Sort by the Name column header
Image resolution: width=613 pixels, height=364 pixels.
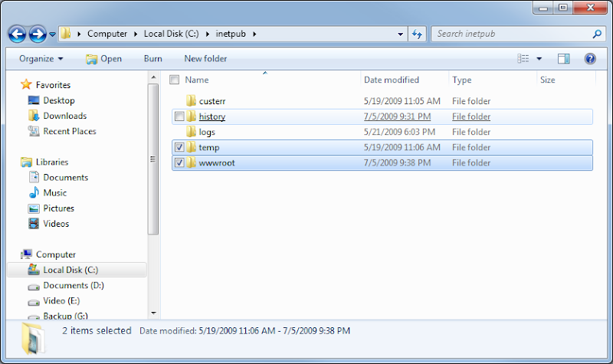[197, 80]
